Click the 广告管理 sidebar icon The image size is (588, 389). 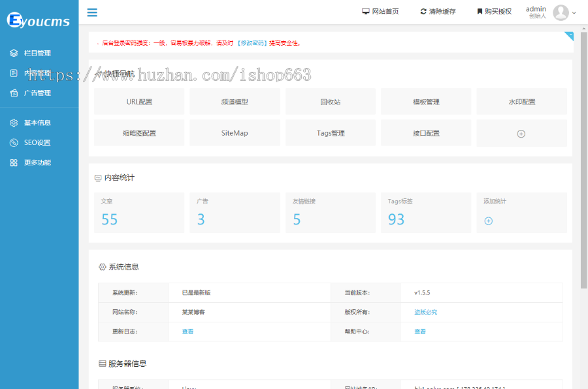(14, 93)
